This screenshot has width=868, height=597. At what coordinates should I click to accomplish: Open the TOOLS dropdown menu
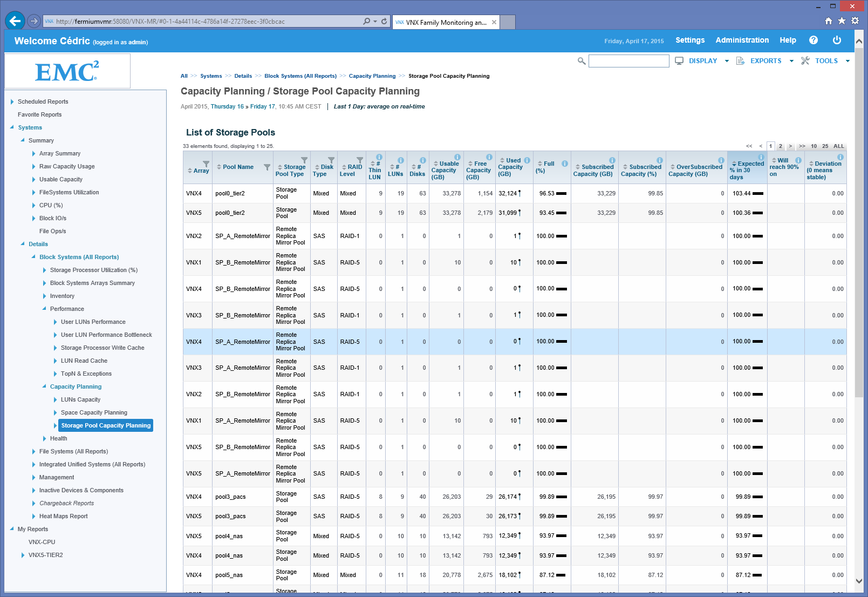pyautogui.click(x=826, y=61)
